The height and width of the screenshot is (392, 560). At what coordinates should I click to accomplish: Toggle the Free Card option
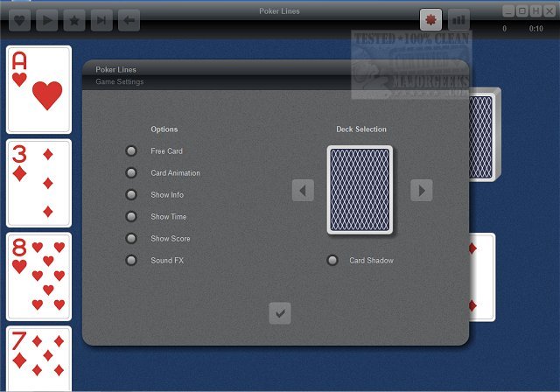point(131,151)
